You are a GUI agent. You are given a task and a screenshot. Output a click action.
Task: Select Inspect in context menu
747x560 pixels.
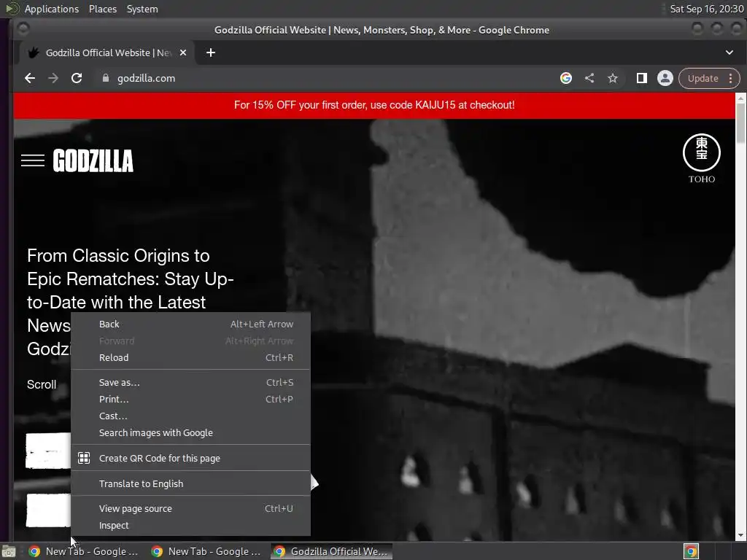tap(190, 525)
